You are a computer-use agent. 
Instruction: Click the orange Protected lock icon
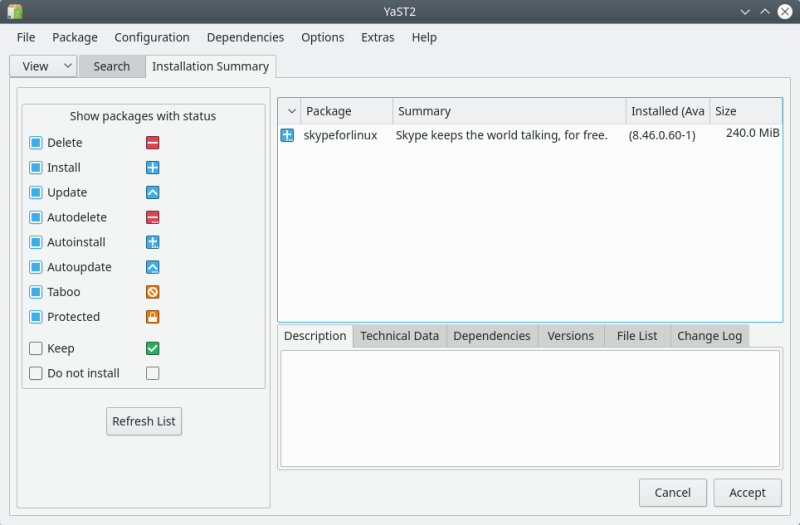point(153,317)
